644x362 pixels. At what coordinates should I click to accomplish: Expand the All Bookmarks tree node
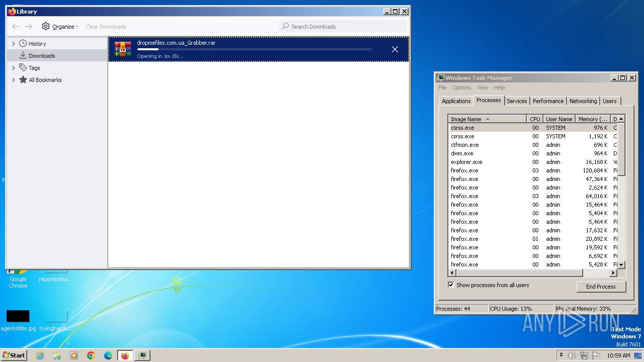(14, 79)
